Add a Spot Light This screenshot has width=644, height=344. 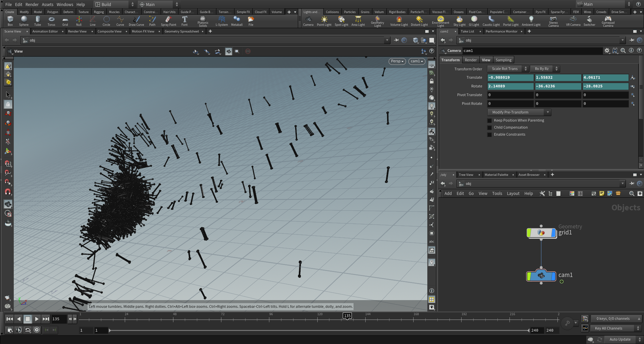(x=341, y=21)
